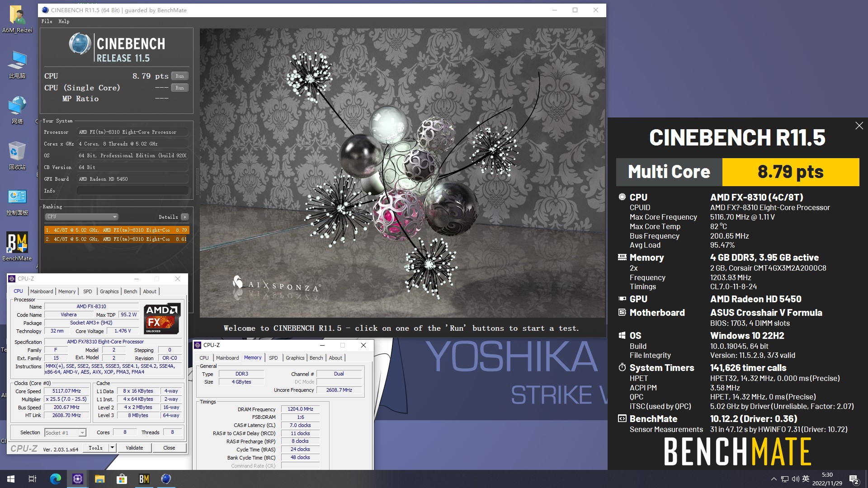Click the Cinebench Info input field
This screenshot has height=488, width=868.
pos(132,191)
